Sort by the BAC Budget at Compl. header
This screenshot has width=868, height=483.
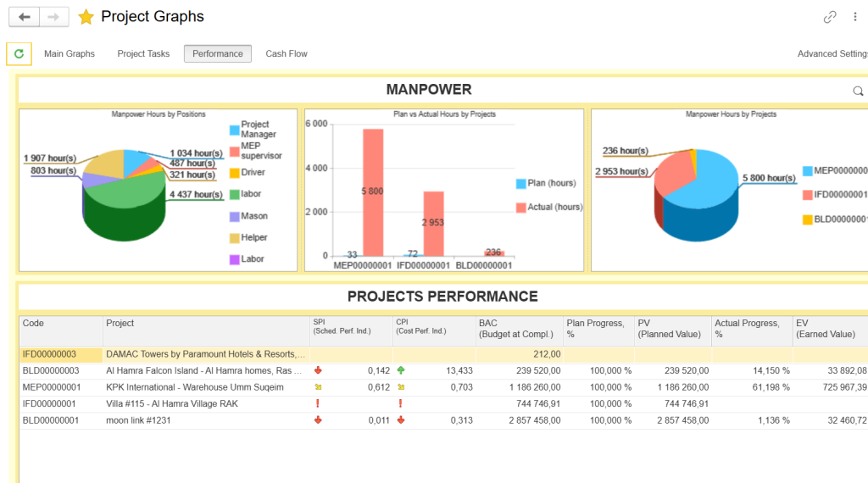point(520,330)
